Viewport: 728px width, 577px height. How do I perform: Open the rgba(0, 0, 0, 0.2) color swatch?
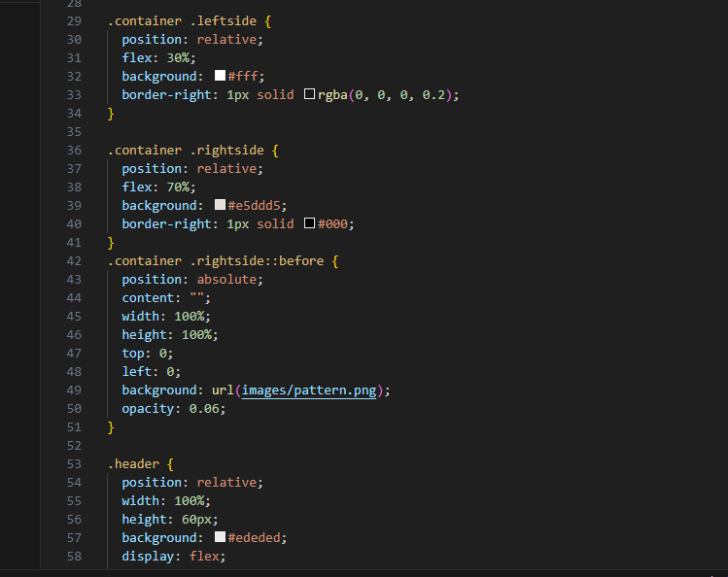click(310, 94)
